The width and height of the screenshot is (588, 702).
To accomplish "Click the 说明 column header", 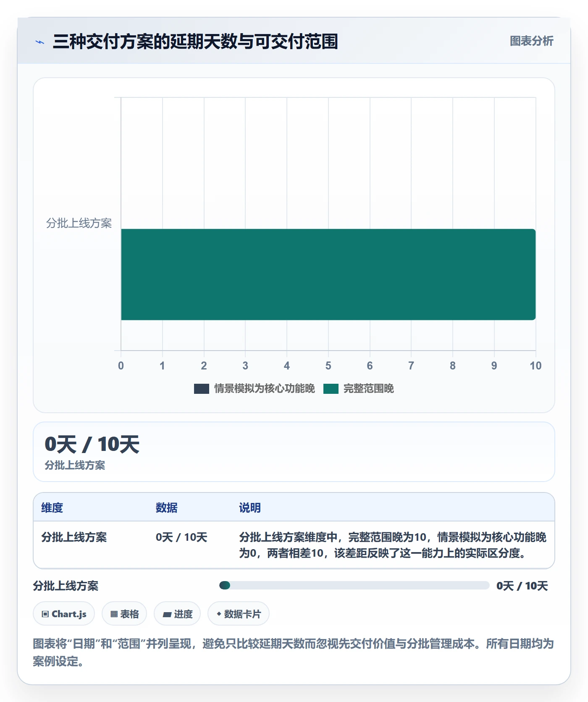I will (250, 508).
